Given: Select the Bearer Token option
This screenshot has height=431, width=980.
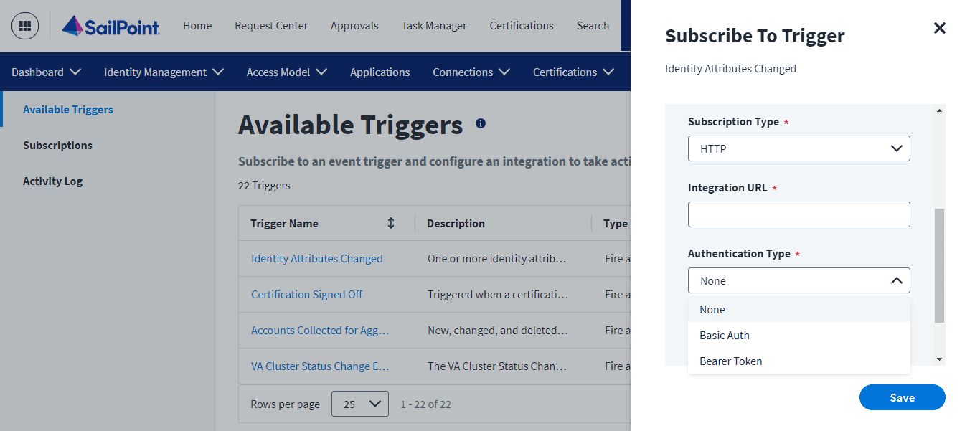Looking at the screenshot, I should [730, 361].
